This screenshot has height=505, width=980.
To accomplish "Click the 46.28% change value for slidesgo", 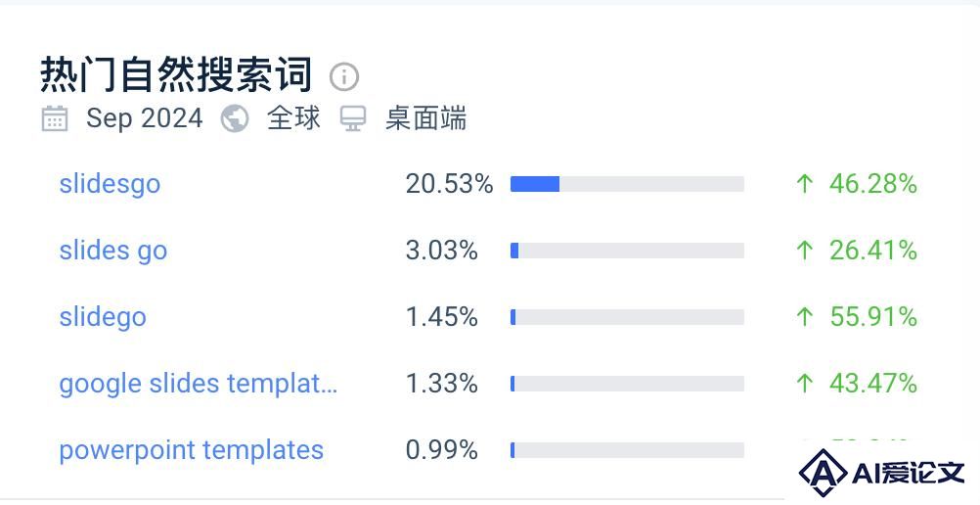I will click(873, 184).
